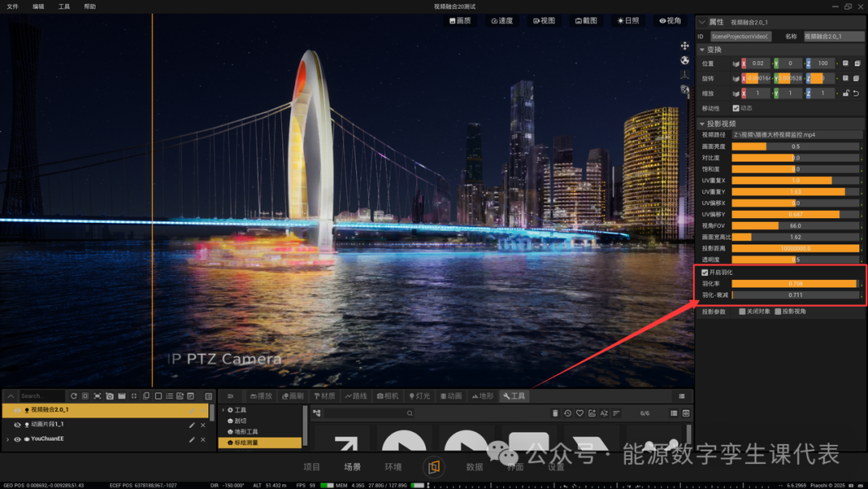Image resolution: width=868 pixels, height=489 pixels.
Task: Toggle the 动态 mobility checkbox
Action: pyautogui.click(x=735, y=108)
